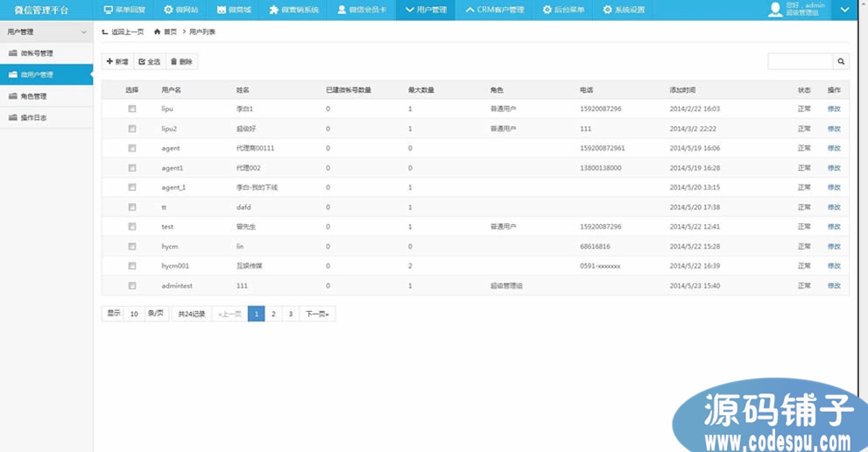Viewport: 868px width, 452px height.
Task: Click the 最大数量 column header
Action: click(421, 89)
